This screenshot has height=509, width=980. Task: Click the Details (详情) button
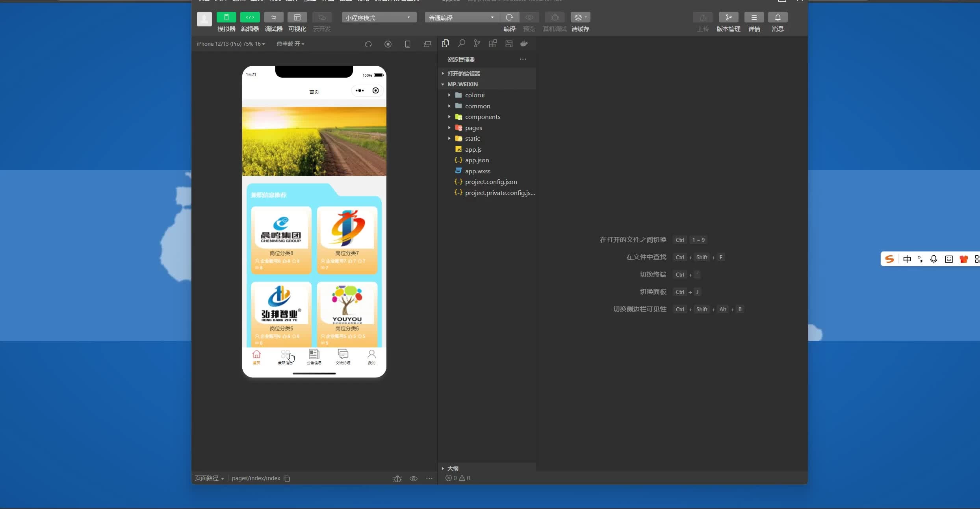click(x=754, y=17)
